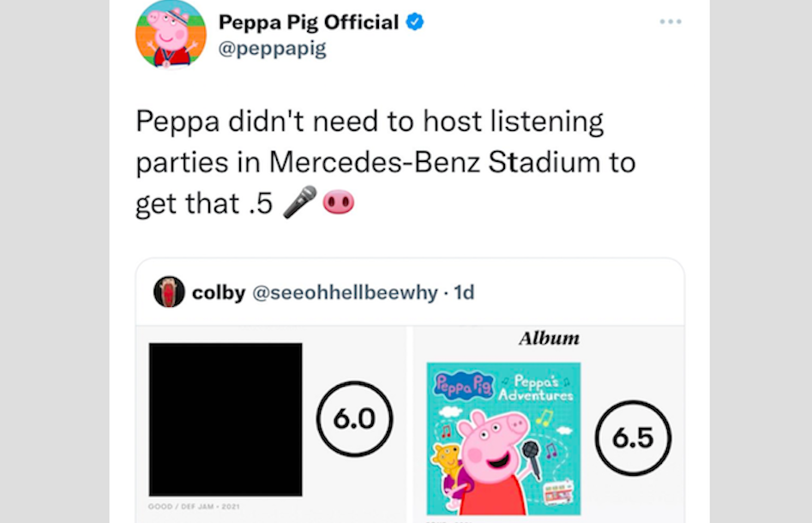Click the blue verified badge
The width and height of the screenshot is (812, 523).
415,21
